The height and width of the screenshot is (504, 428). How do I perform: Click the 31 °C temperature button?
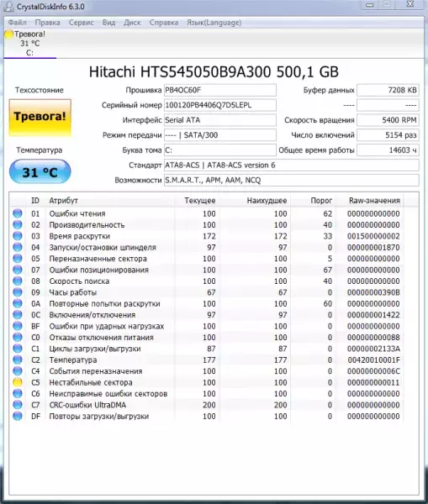[40, 172]
